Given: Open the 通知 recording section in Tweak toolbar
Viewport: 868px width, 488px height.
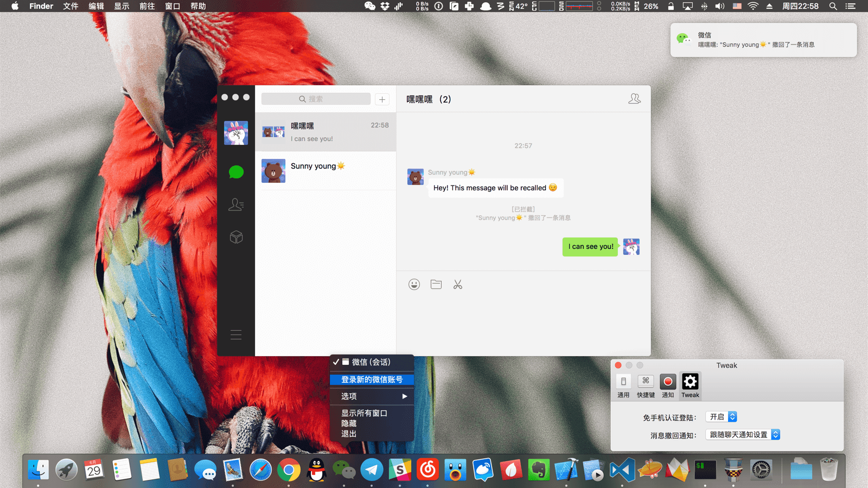Looking at the screenshot, I should (x=668, y=384).
